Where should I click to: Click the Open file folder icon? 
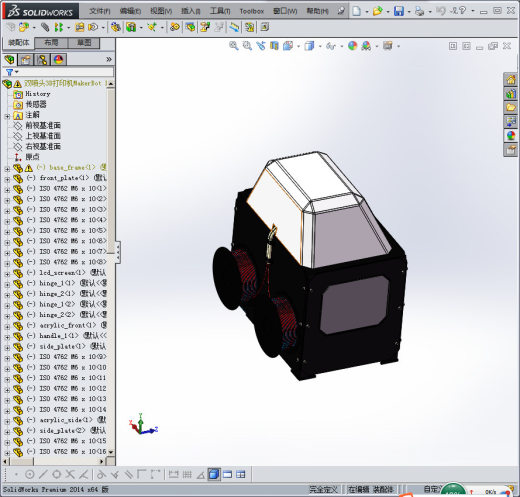coord(378,11)
